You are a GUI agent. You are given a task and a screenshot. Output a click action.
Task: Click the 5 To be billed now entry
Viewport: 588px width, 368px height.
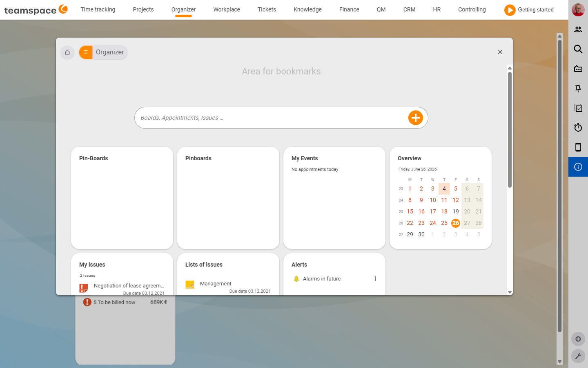114,302
